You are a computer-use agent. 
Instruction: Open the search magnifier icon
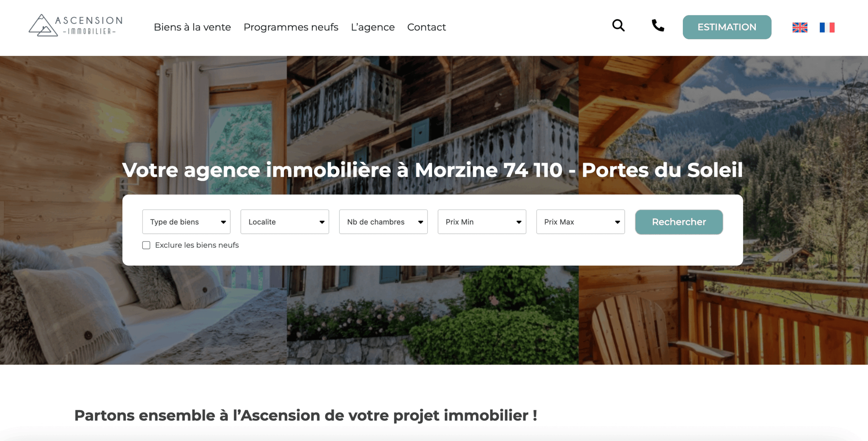(x=618, y=25)
